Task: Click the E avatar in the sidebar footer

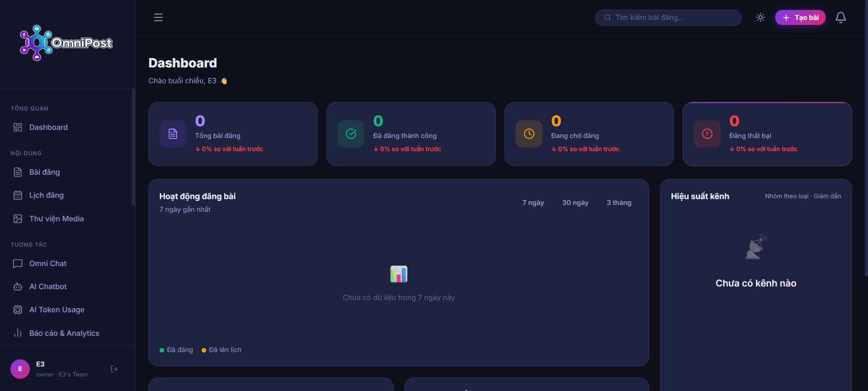Action: click(x=20, y=369)
